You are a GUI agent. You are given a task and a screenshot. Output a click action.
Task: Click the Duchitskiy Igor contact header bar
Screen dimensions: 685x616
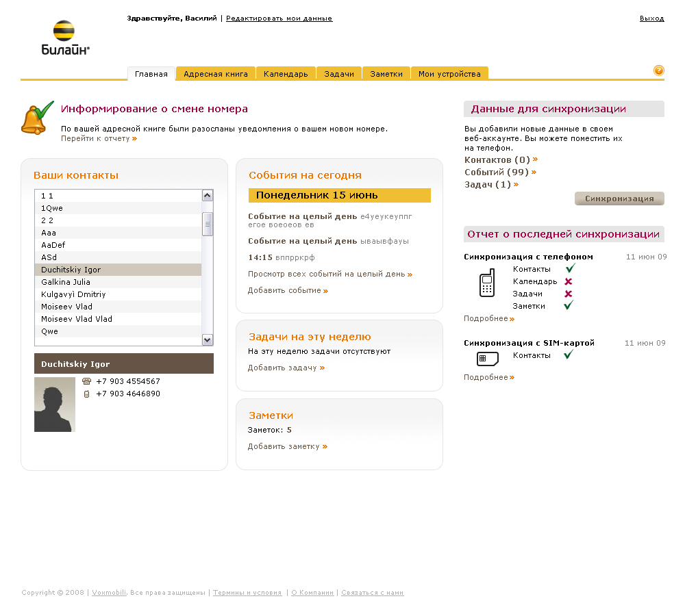coord(124,363)
